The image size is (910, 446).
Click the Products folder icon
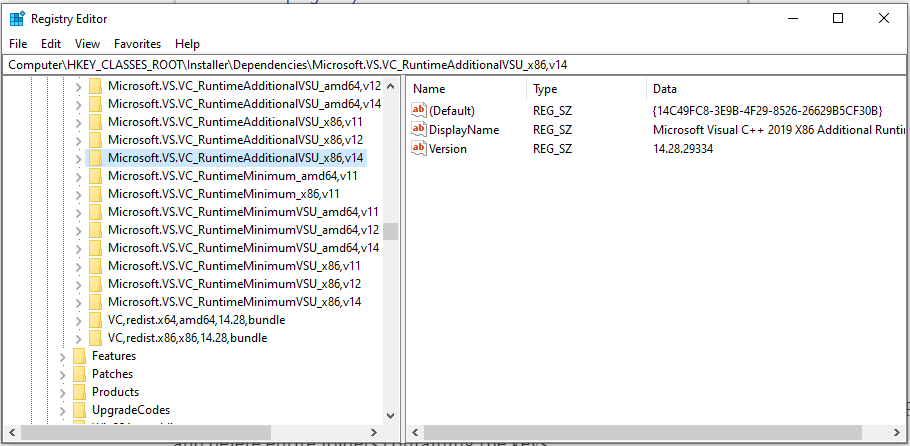(79, 392)
